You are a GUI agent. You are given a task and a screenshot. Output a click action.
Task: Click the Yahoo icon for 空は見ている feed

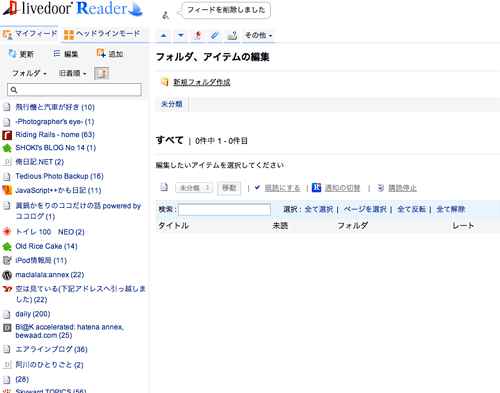[x=7, y=289]
